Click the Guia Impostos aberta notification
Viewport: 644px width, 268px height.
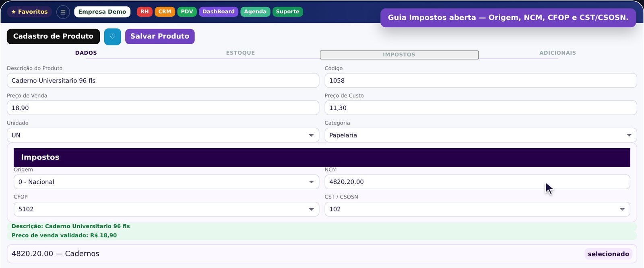[x=508, y=18]
